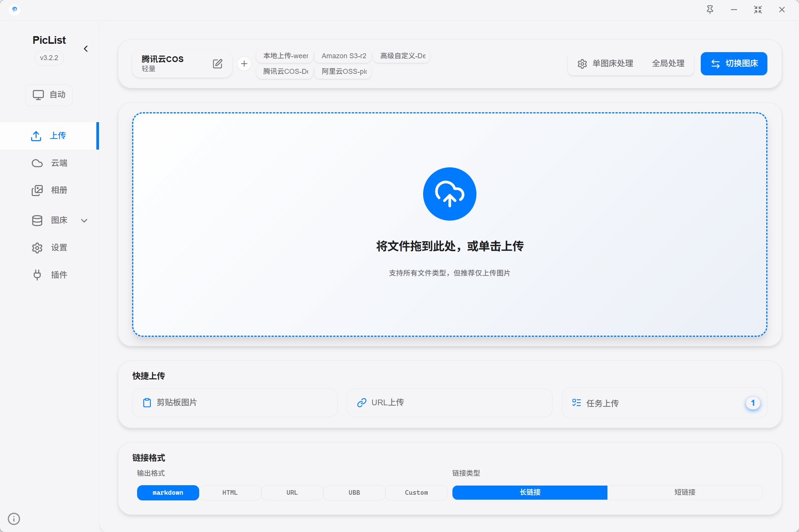Open the 插件 plugins section in sidebar
This screenshot has height=532, width=799.
click(57, 275)
